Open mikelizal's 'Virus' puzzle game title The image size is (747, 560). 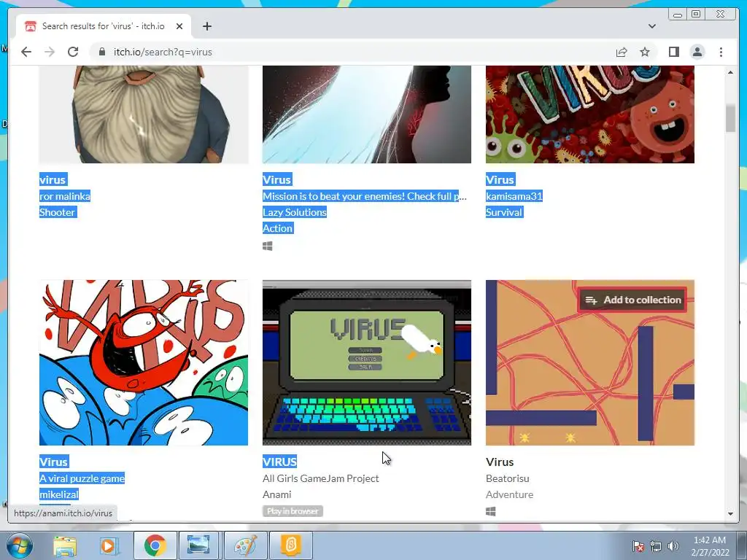coord(54,462)
